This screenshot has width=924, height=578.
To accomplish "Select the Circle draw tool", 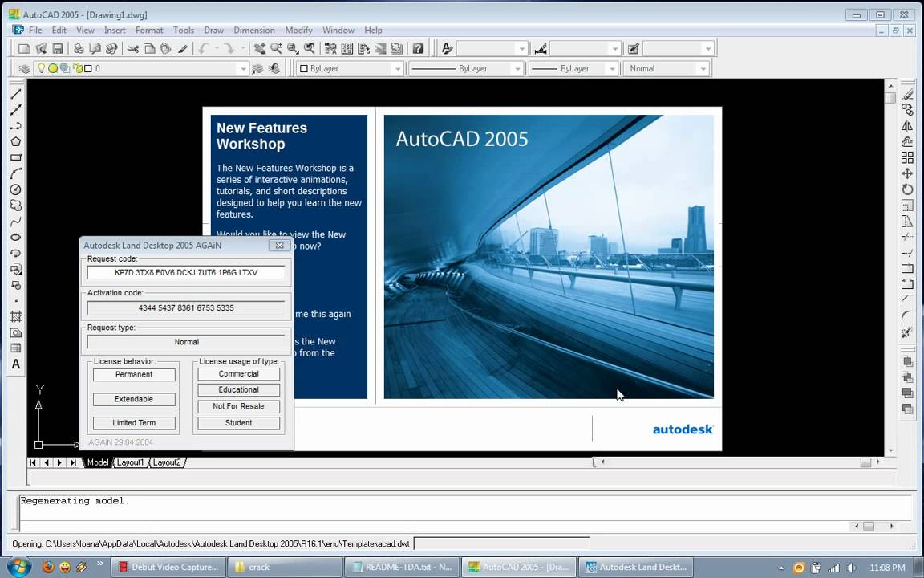I will click(16, 189).
